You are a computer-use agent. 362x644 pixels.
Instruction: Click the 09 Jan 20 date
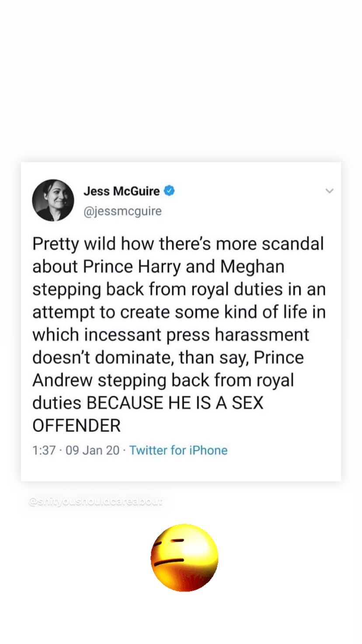click(x=92, y=450)
